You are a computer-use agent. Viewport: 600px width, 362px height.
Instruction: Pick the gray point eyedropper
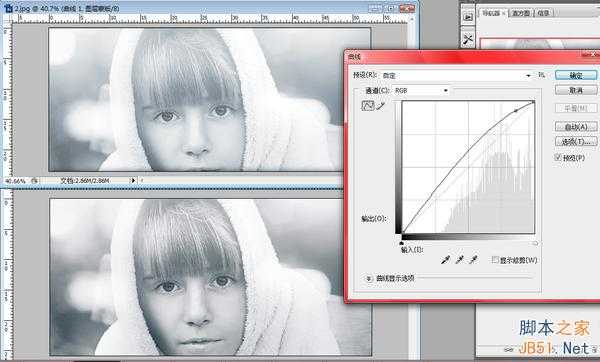pos(459,260)
